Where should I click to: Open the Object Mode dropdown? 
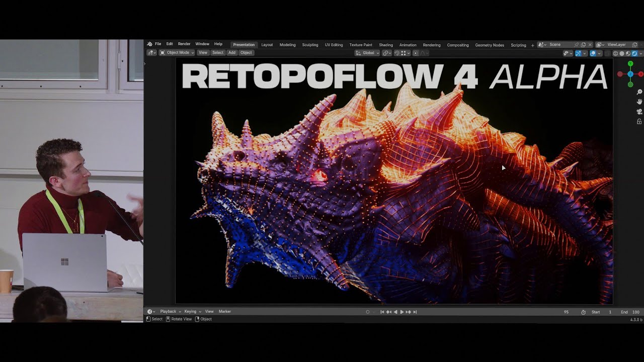tap(177, 52)
